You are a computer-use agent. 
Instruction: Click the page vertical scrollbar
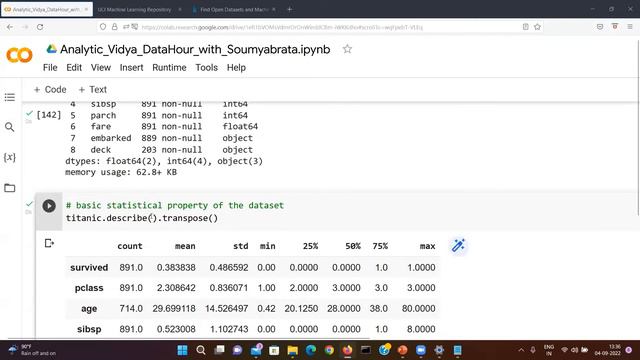tap(638, 127)
